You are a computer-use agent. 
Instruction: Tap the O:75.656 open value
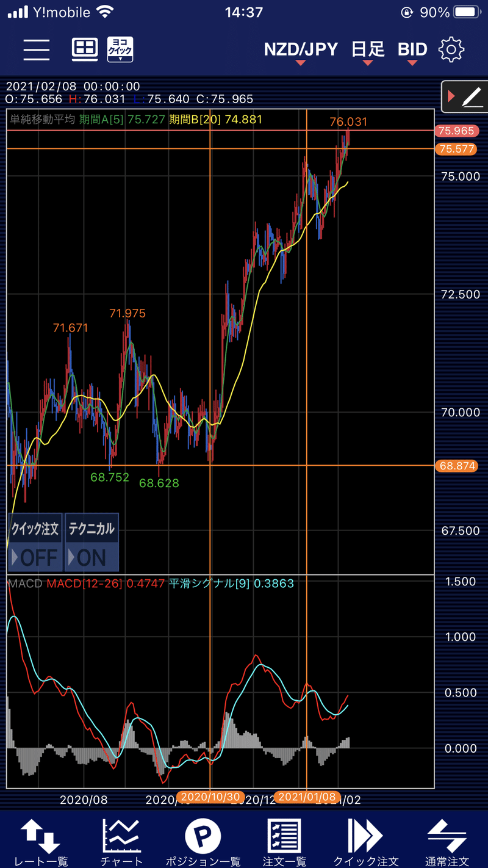pos(34,99)
